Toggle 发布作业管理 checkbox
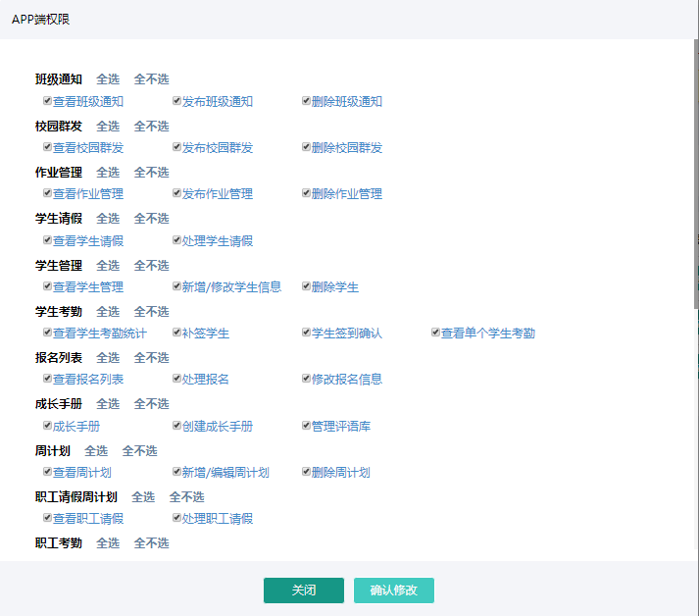Image resolution: width=699 pixels, height=616 pixels. coord(176,193)
